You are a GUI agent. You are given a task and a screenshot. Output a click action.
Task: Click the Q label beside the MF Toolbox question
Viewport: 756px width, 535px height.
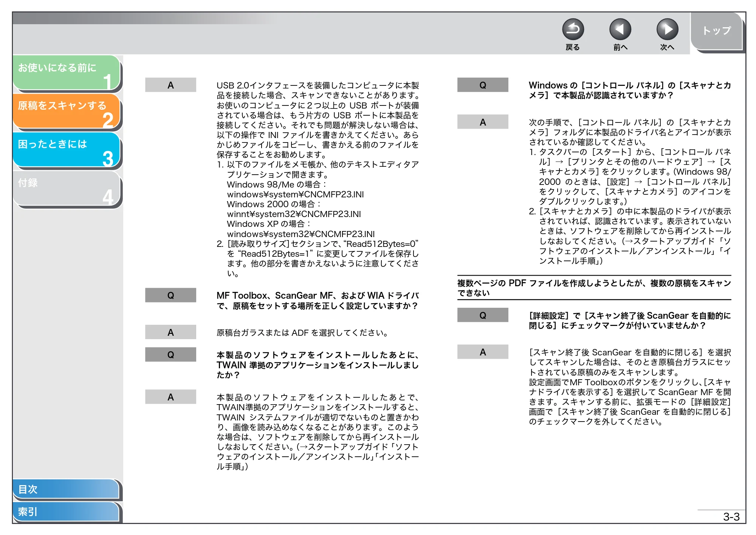tap(170, 295)
